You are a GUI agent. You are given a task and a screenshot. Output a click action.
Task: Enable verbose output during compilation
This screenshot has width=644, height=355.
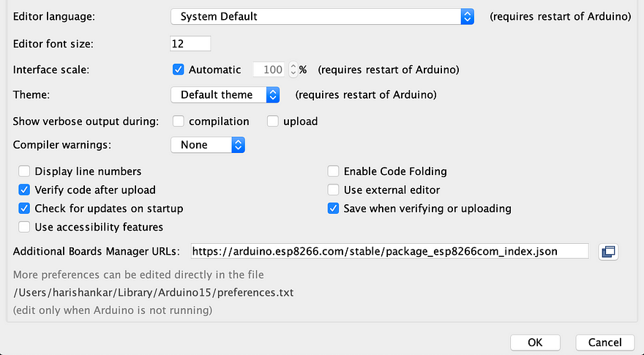tap(179, 122)
